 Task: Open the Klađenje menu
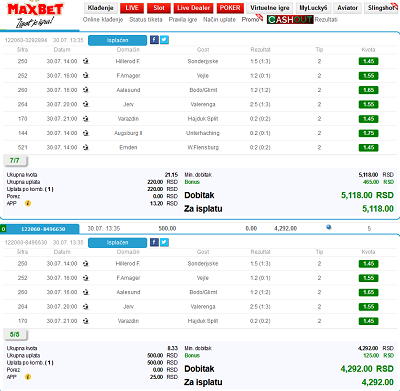point(101,8)
